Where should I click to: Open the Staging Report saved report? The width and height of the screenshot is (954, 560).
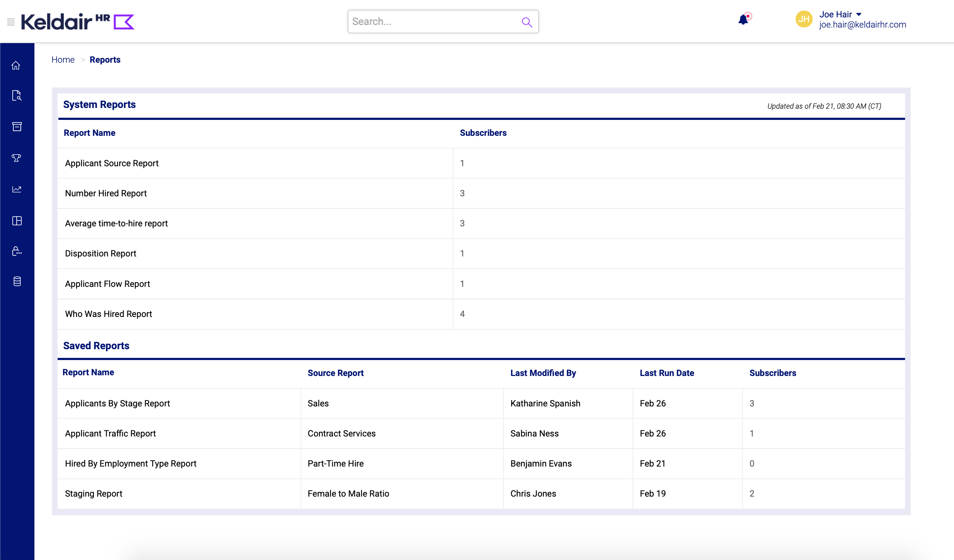click(94, 493)
